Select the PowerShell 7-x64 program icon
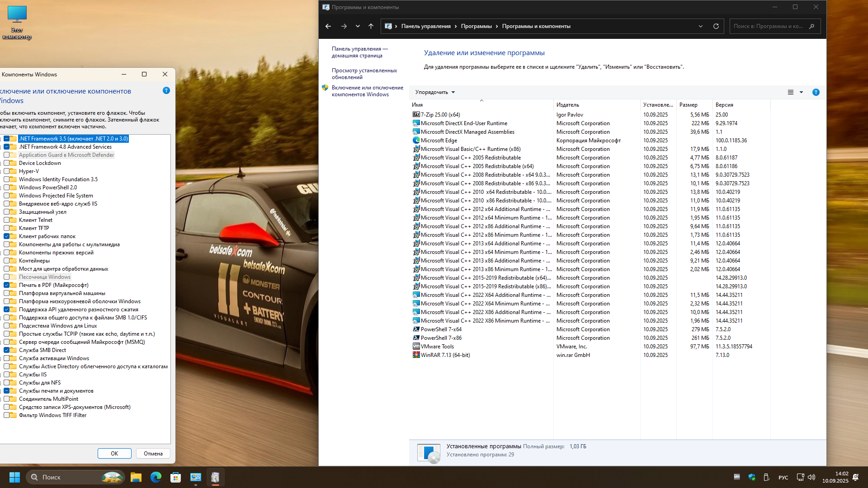868x488 pixels. pyautogui.click(x=416, y=329)
